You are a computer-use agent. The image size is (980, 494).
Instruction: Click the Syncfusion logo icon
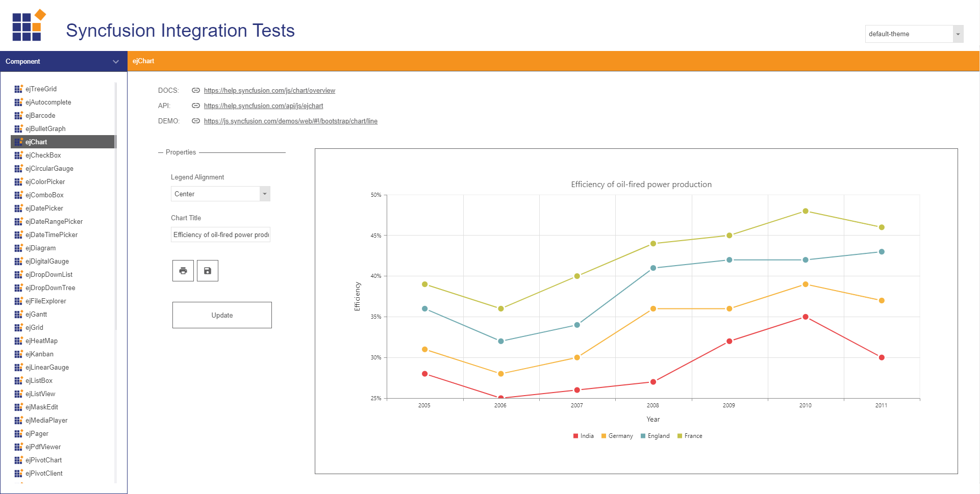tap(29, 25)
